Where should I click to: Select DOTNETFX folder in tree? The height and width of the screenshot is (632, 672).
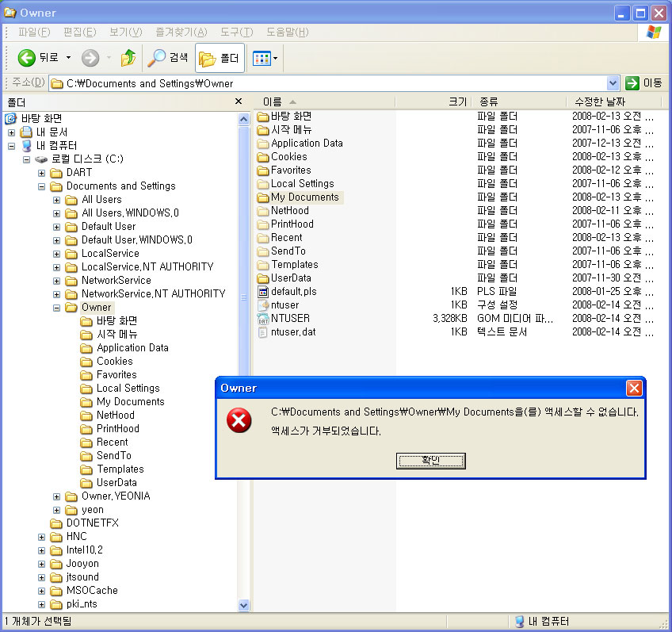[x=85, y=523]
